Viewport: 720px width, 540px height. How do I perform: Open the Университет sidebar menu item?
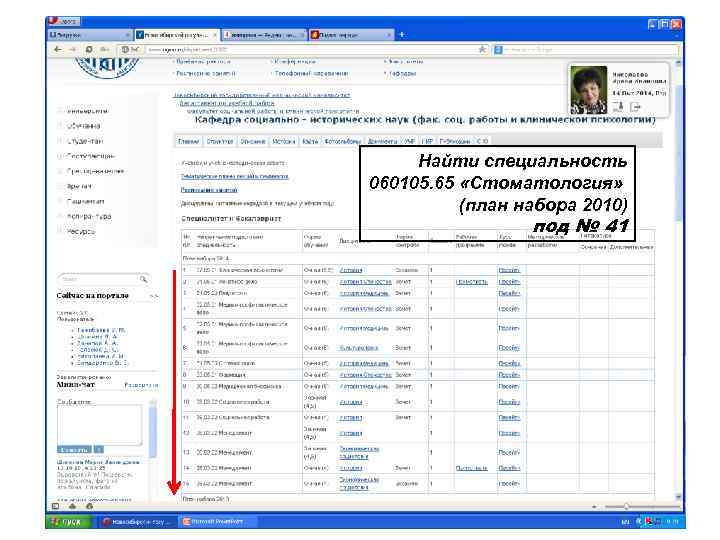click(x=88, y=111)
